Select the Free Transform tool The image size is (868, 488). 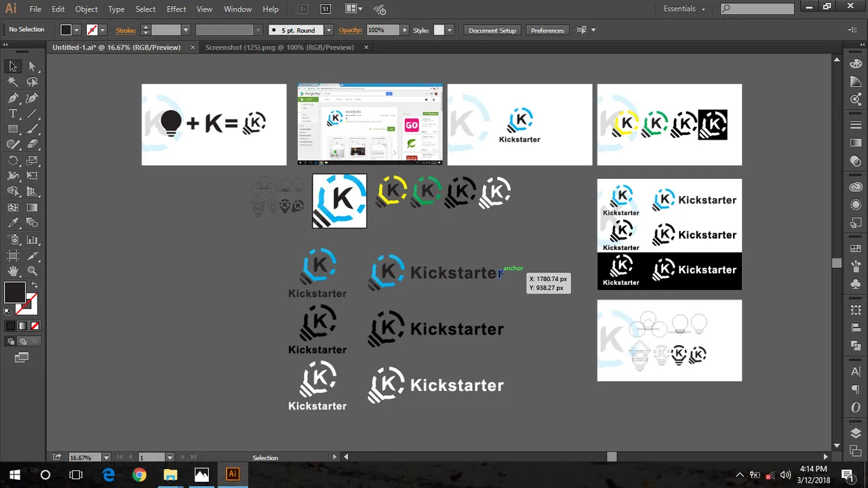[32, 176]
